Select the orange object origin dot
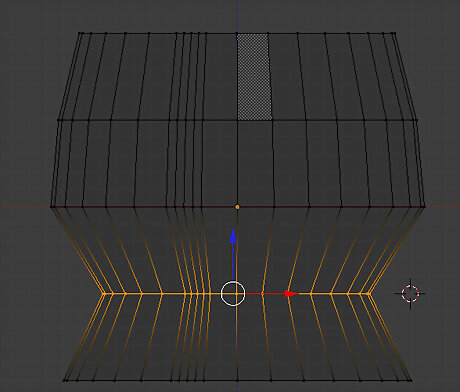This screenshot has height=392, width=460. tap(237, 207)
